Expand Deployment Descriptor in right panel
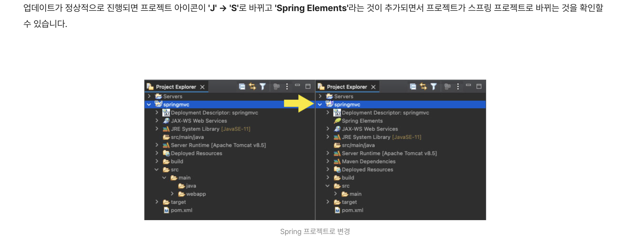Viewport: 644px width, 248px height. pos(328,112)
